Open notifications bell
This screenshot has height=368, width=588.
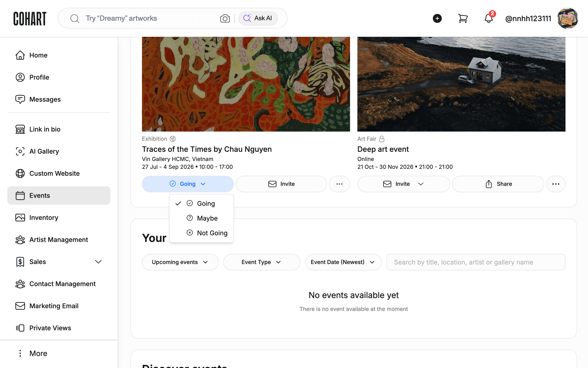click(489, 18)
